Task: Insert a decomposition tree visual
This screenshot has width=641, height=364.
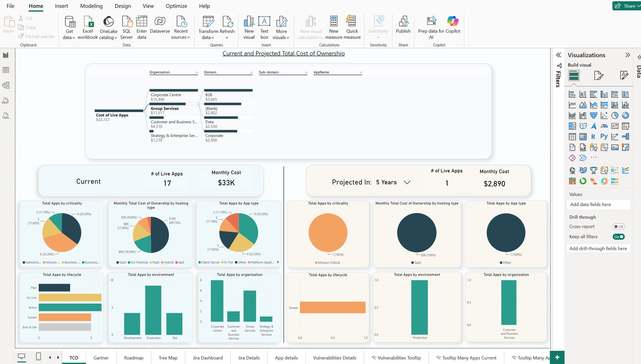Action: [625, 137]
